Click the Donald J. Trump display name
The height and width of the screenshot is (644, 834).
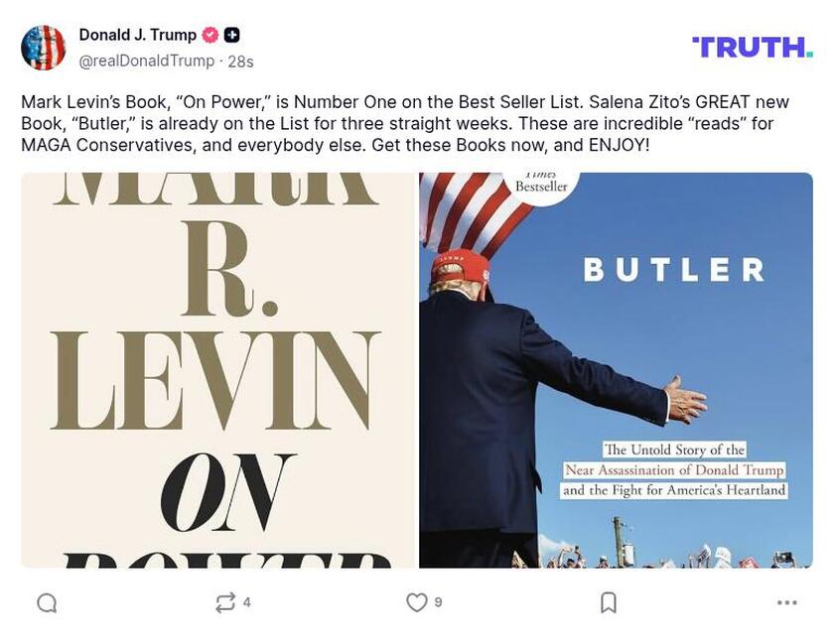137,35
